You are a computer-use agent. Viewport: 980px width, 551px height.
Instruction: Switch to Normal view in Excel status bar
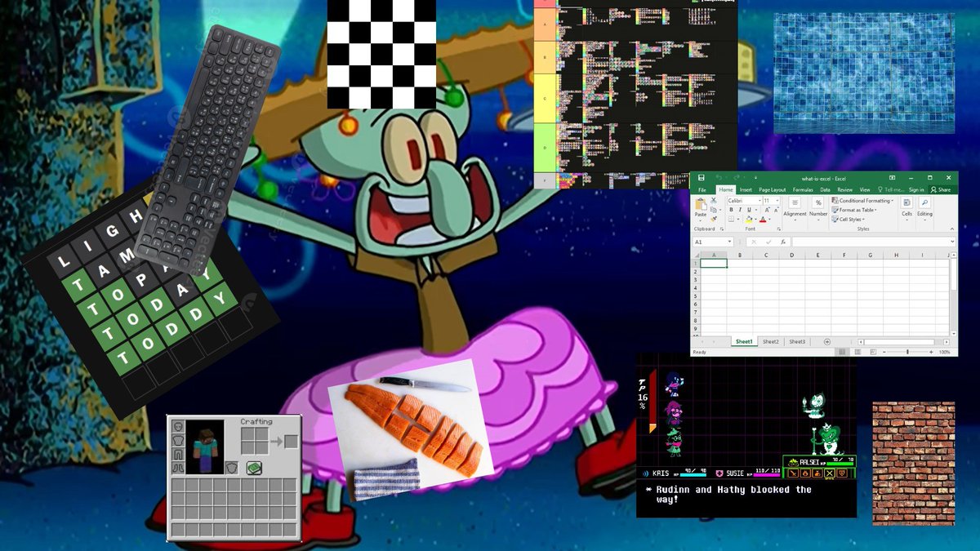842,352
